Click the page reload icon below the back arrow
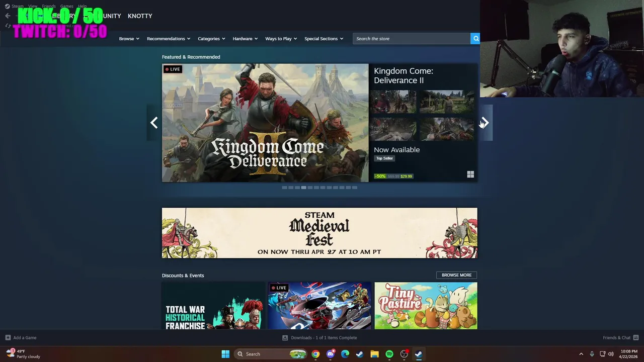 point(8,26)
